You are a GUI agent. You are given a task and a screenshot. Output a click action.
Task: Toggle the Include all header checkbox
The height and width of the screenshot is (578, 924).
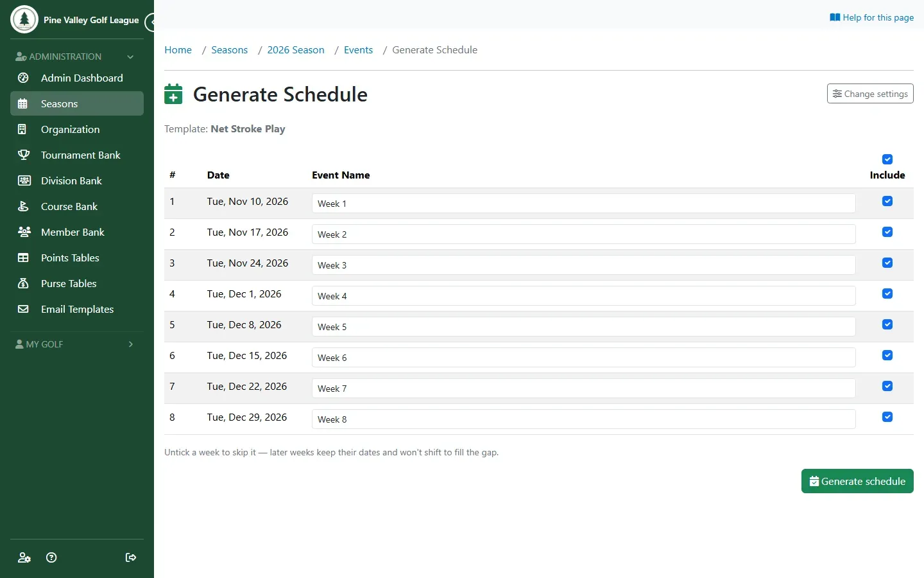coord(887,159)
